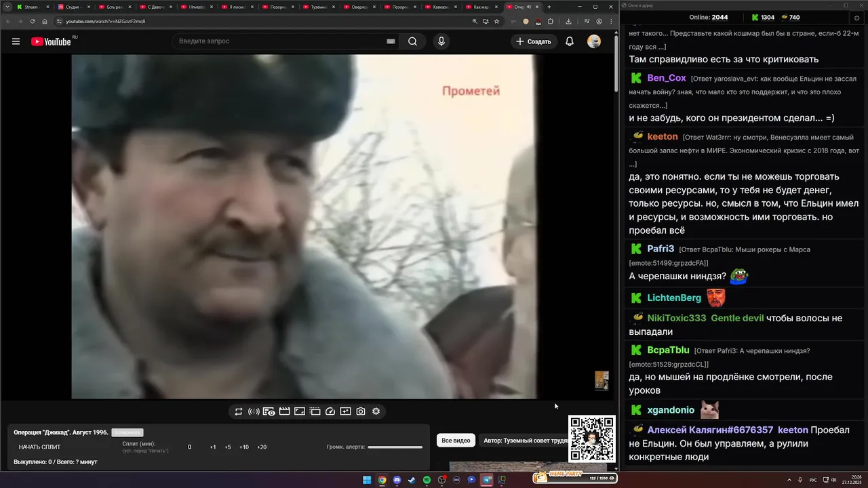The image size is (868, 488).
Task: Open a new browser tab
Action: (549, 7)
